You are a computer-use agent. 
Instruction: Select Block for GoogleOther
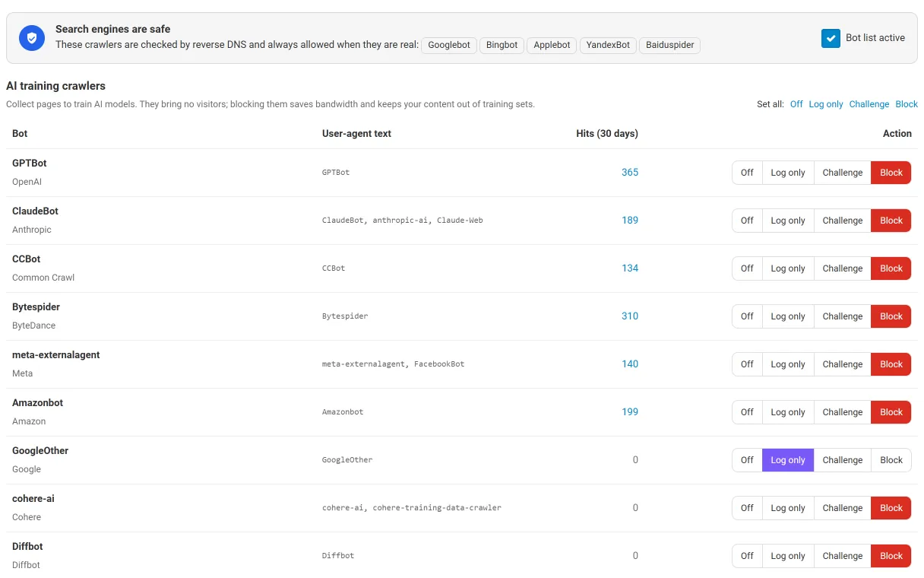(891, 460)
